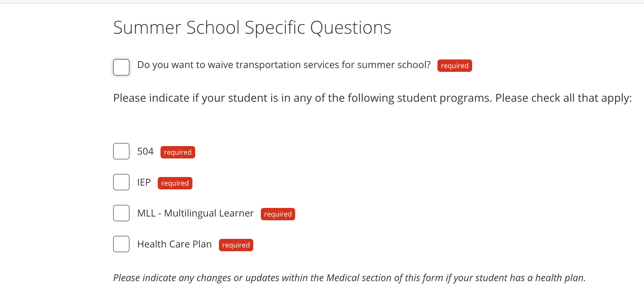644x299 pixels.
Task: Tick the 504 program checkbox
Action: (x=121, y=151)
